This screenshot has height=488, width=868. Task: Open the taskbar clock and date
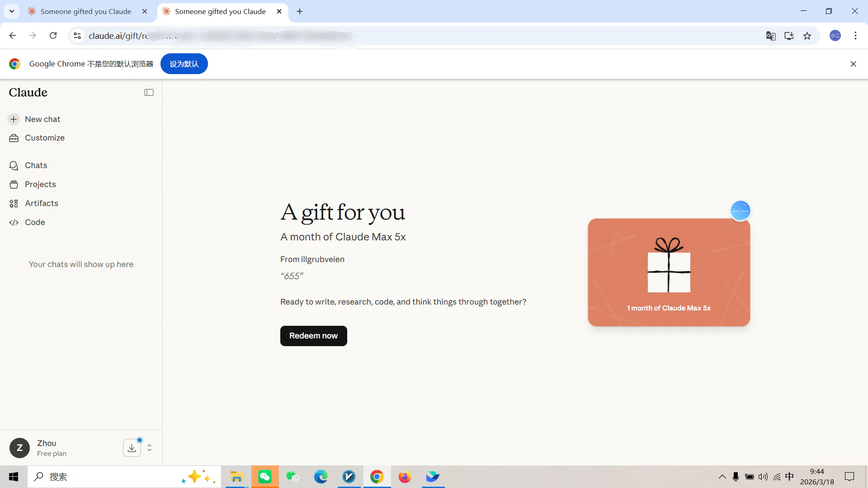817,477
